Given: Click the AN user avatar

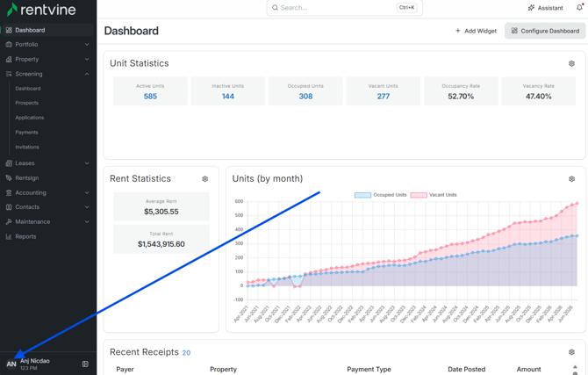Looking at the screenshot, I should click(x=11, y=364).
